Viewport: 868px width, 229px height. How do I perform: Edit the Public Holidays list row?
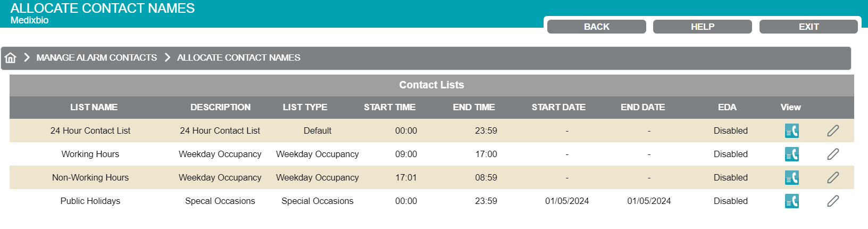coord(833,201)
